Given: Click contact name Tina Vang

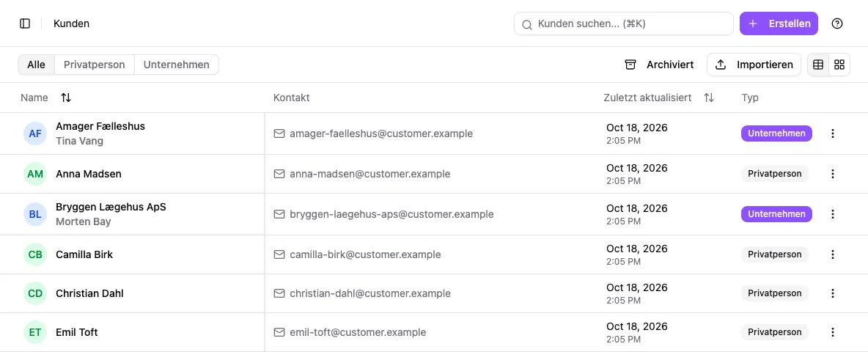Looking at the screenshot, I should coord(79,141).
